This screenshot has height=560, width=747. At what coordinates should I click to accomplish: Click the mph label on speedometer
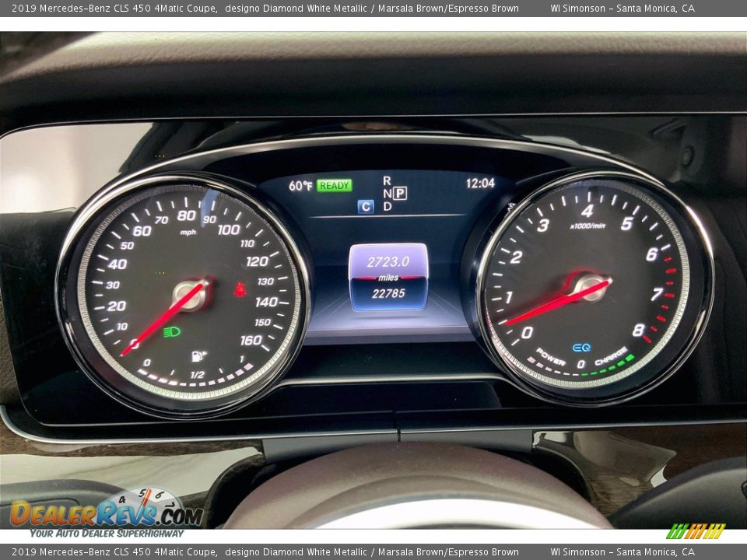188,233
